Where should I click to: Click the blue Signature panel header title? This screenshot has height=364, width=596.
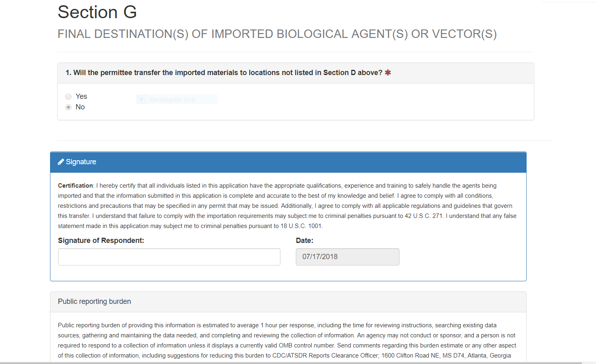[x=81, y=162]
